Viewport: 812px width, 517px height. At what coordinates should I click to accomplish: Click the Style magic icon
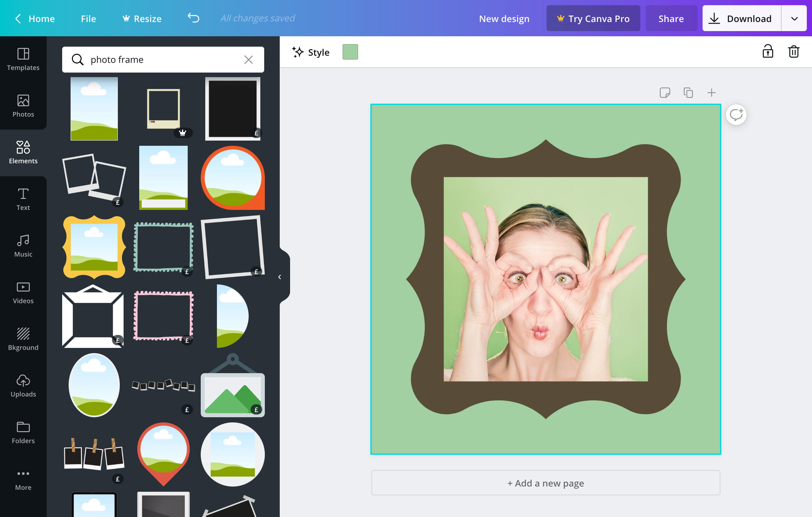coord(298,52)
